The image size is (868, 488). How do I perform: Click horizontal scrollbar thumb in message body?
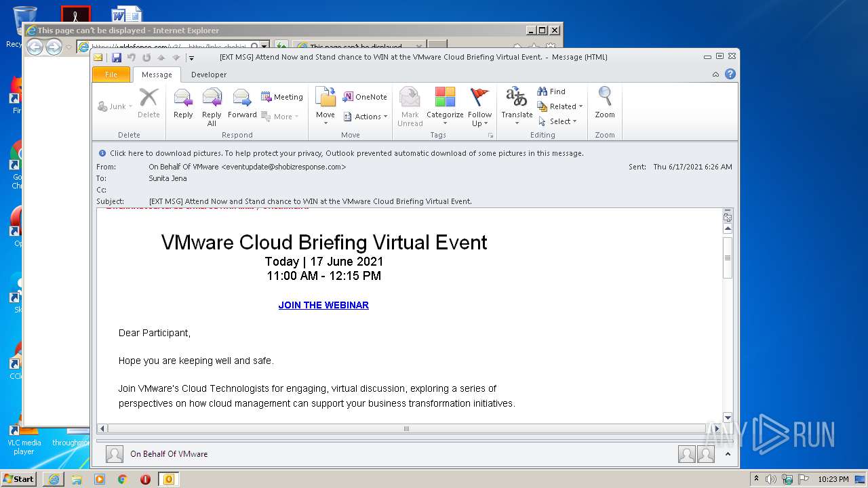click(x=407, y=428)
